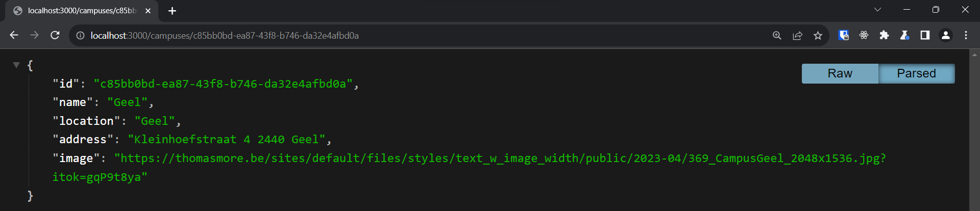Screen dimensions: 980x211
Task: Open the tab search dropdown chevron
Action: point(877,10)
